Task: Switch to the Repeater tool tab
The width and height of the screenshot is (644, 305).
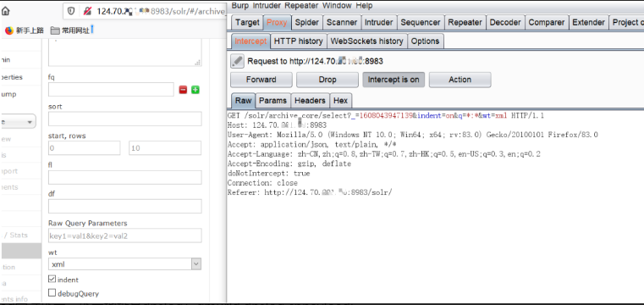Action: pos(465,23)
